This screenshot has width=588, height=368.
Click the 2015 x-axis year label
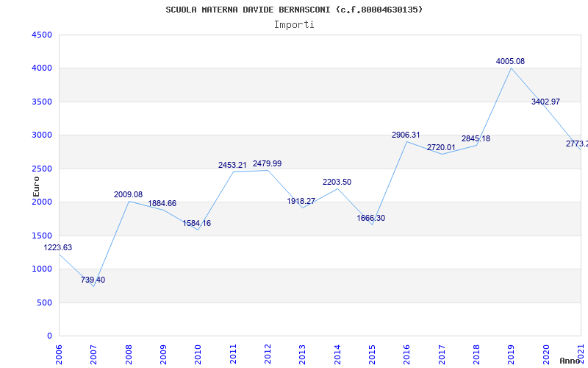[x=373, y=355]
